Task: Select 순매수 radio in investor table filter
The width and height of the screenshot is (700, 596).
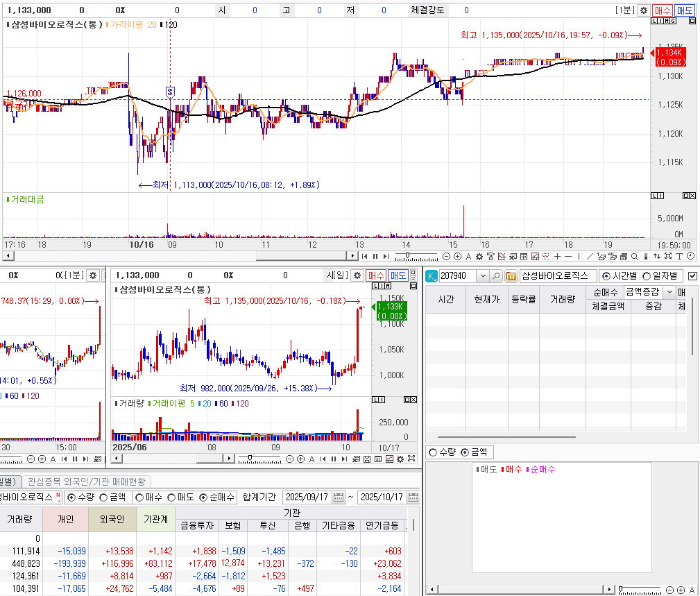Action: pos(203,497)
